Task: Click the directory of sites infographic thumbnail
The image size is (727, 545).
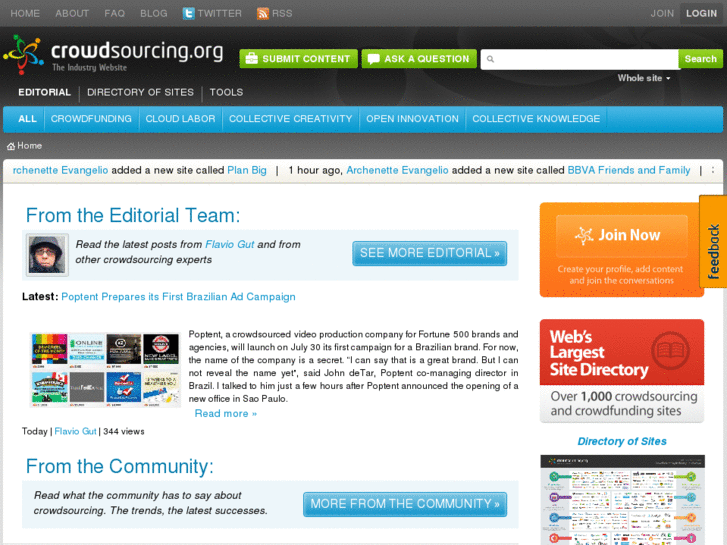Action: click(x=622, y=500)
